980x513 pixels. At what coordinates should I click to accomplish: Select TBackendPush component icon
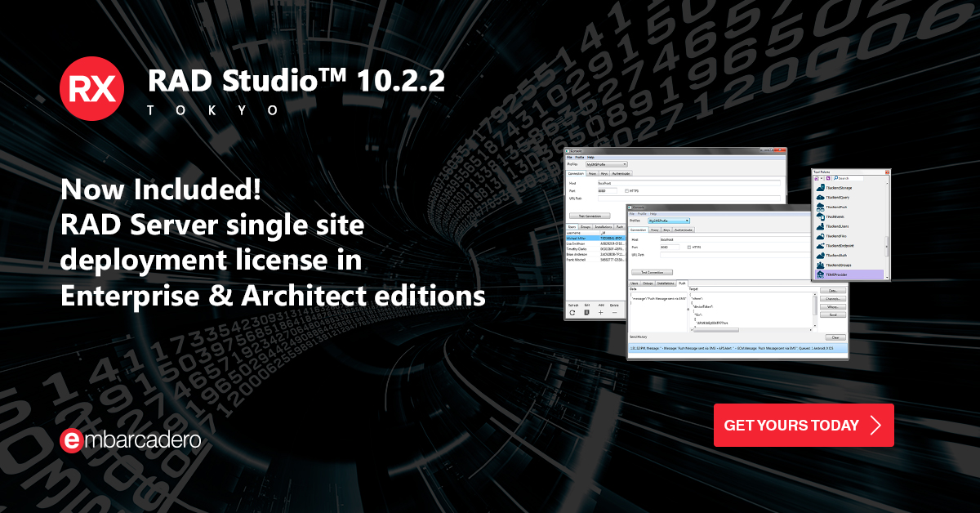click(x=821, y=207)
